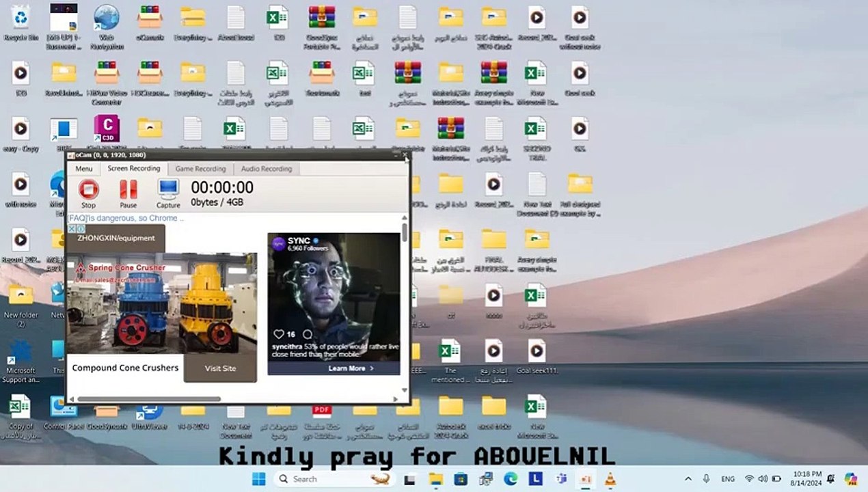Select the 'The mentioned' Excel file
The image size is (868, 492).
[450, 362]
